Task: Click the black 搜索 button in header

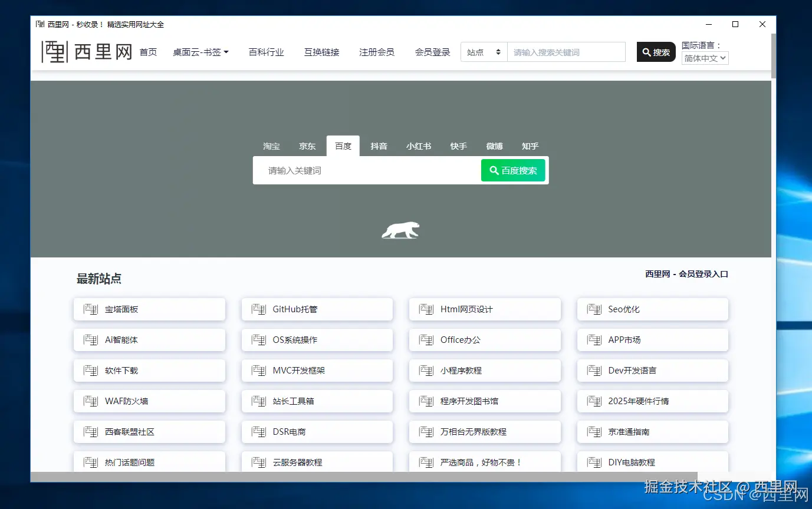Action: [x=656, y=52]
